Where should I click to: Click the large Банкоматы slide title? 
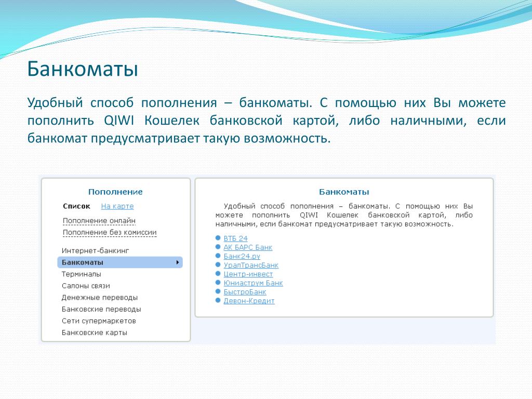click(x=83, y=69)
